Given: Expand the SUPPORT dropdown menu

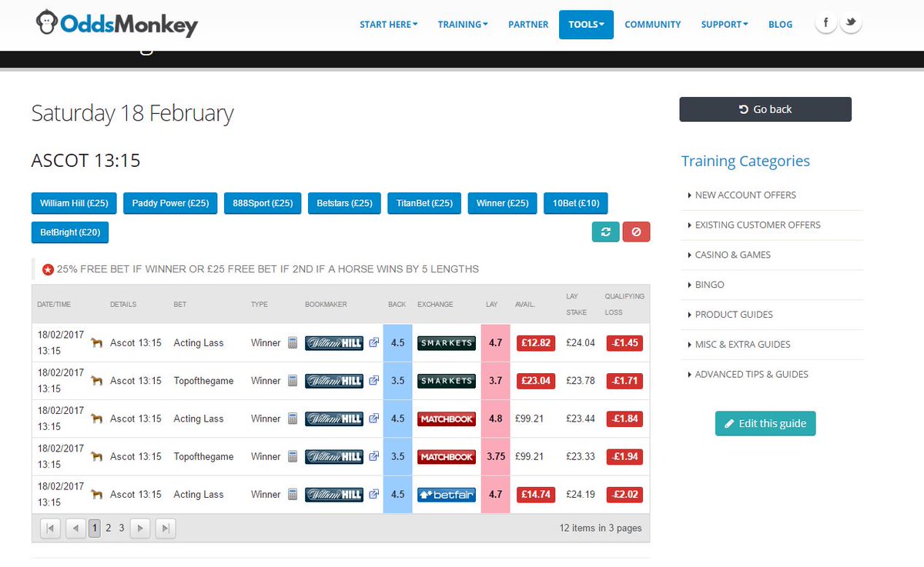Looking at the screenshot, I should pyautogui.click(x=725, y=24).
